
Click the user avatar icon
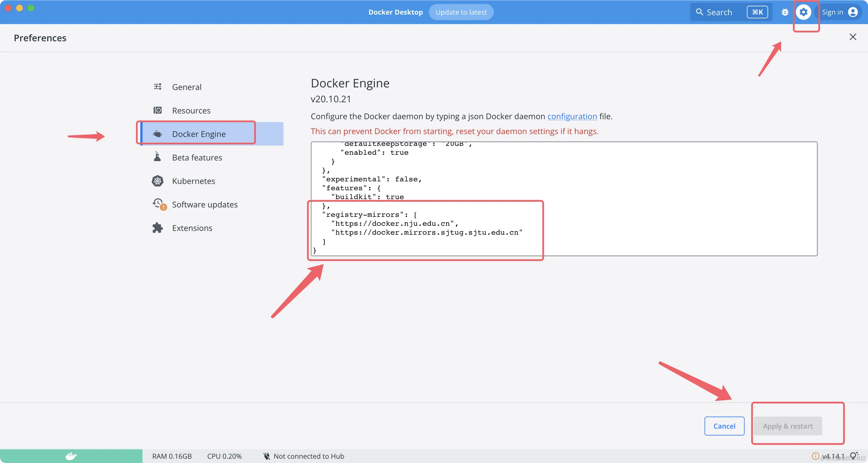tap(853, 12)
